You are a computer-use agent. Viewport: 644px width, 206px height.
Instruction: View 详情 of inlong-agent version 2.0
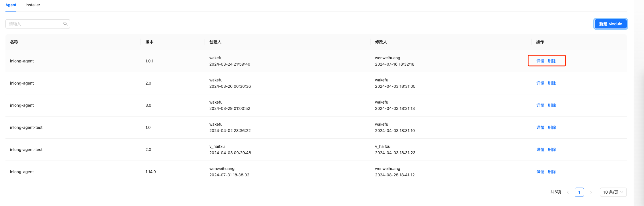[x=540, y=83]
